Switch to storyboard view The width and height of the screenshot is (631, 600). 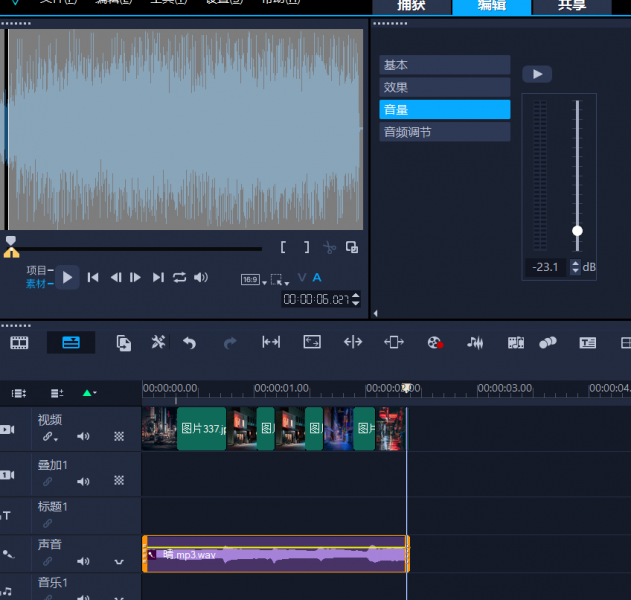click(x=19, y=343)
